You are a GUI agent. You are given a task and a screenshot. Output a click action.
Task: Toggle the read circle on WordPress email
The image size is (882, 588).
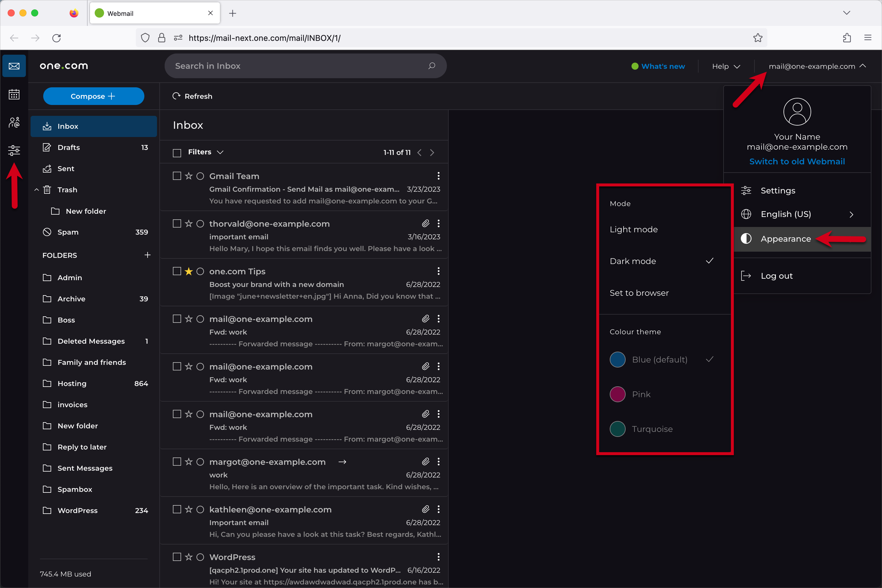pyautogui.click(x=200, y=557)
